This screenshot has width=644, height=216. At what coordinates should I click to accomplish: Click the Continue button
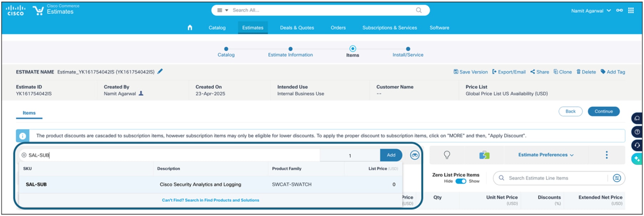click(604, 111)
